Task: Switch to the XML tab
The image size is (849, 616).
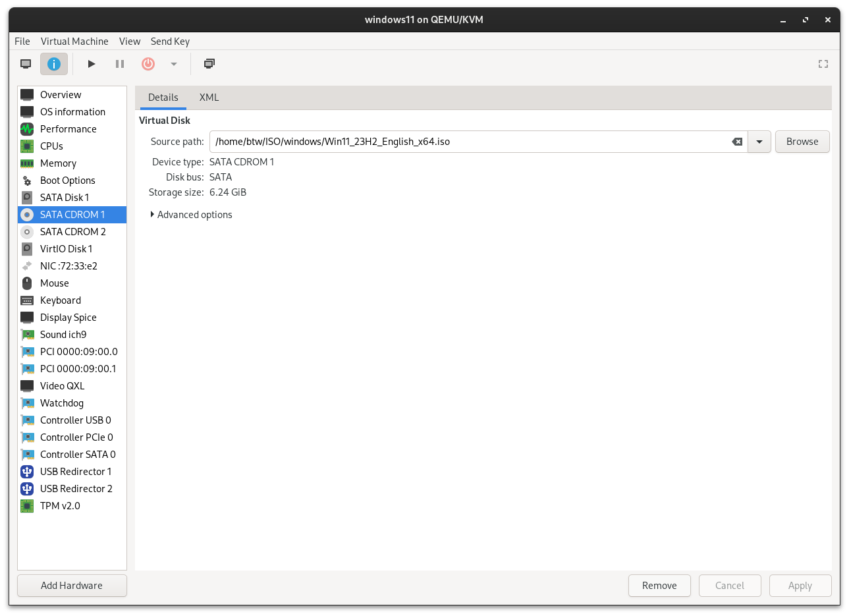Action: [209, 98]
